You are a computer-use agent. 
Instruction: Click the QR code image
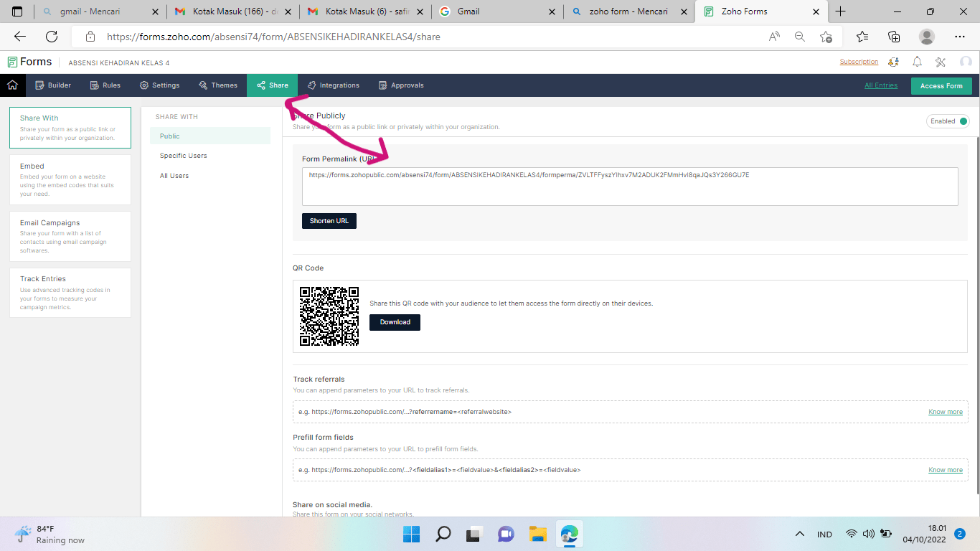329,316
